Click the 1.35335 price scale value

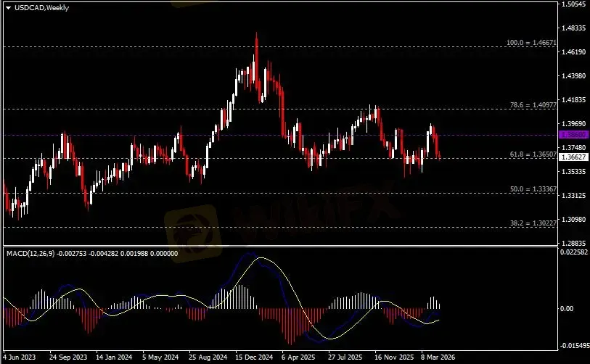574,171
